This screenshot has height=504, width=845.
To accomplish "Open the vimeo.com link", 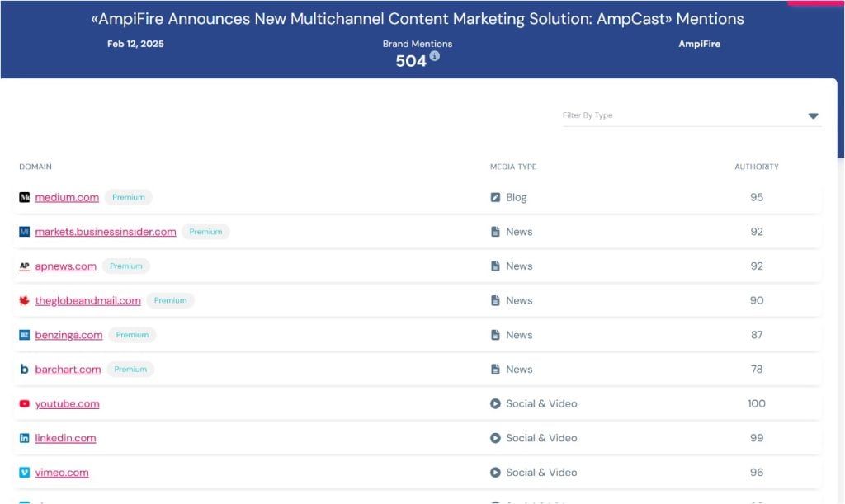I will point(62,473).
